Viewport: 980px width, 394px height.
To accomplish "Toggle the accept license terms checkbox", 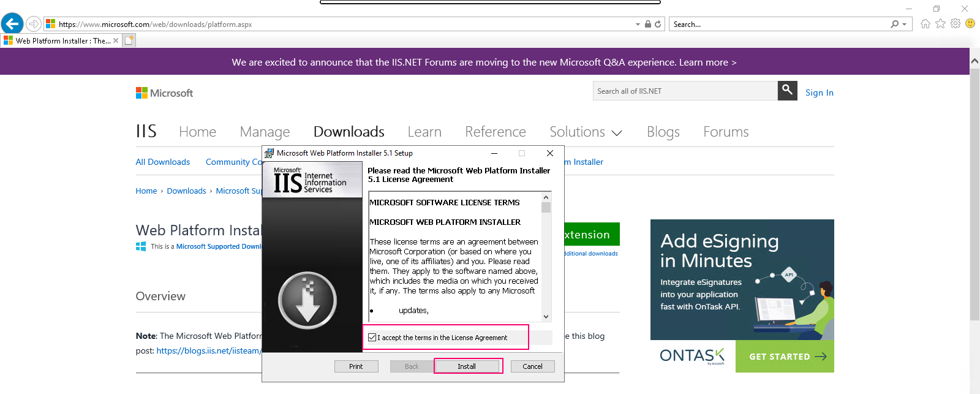I will pyautogui.click(x=372, y=338).
